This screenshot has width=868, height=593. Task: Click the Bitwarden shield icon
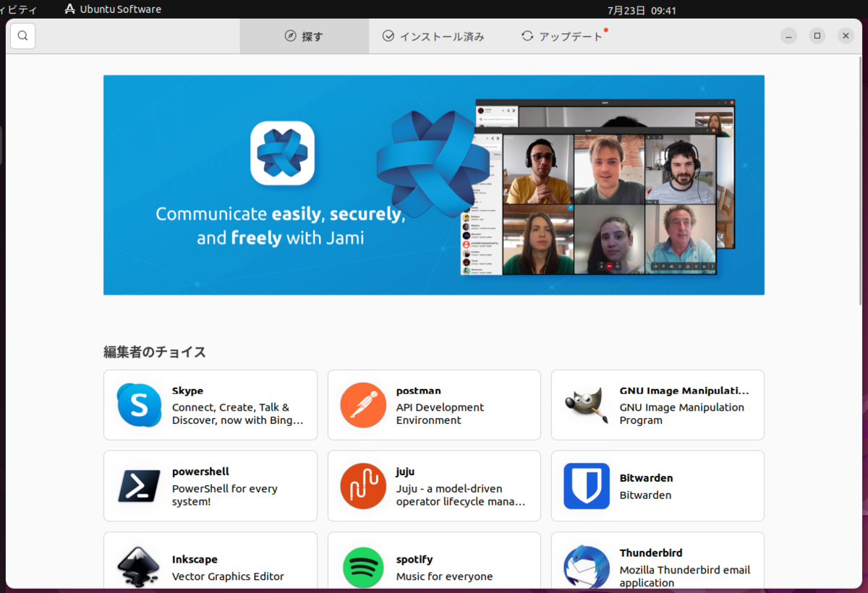(587, 486)
